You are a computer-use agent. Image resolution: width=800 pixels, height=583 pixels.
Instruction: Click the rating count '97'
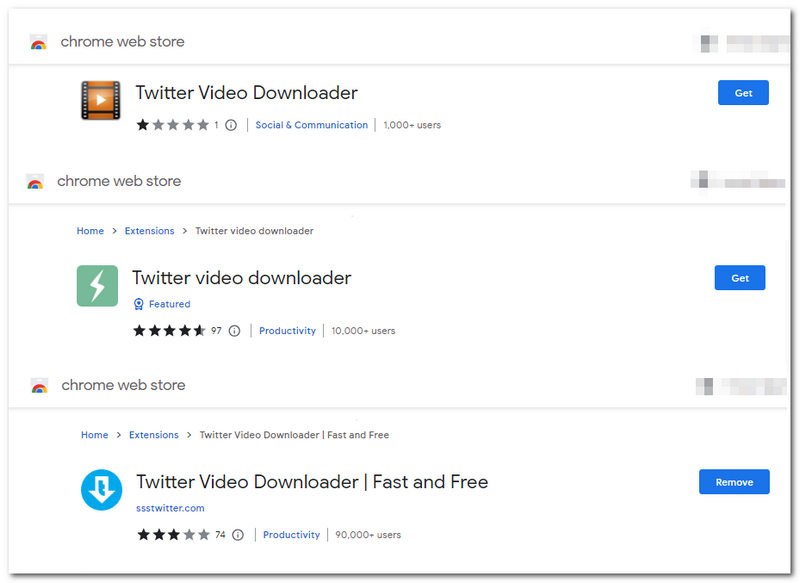pyautogui.click(x=216, y=331)
